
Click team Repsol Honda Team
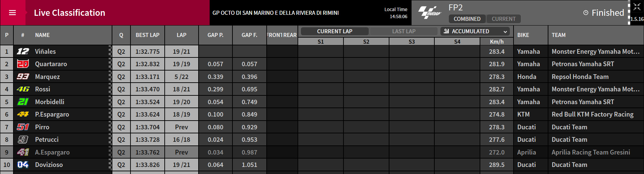tap(580, 77)
